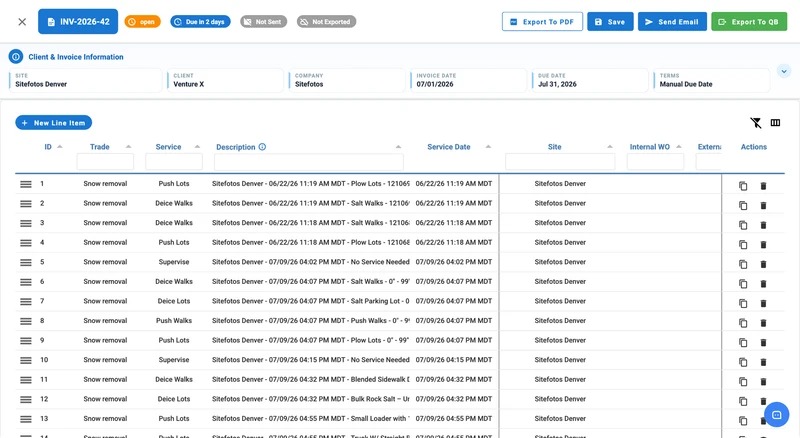Click the Site field showing Sitefotos Denver
Viewport: 800px width, 438px height.
tap(85, 80)
